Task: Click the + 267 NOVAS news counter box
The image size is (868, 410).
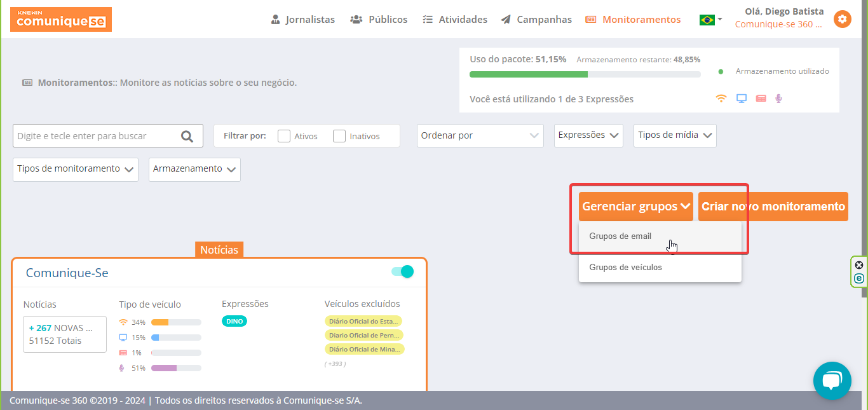Action: 65,334
